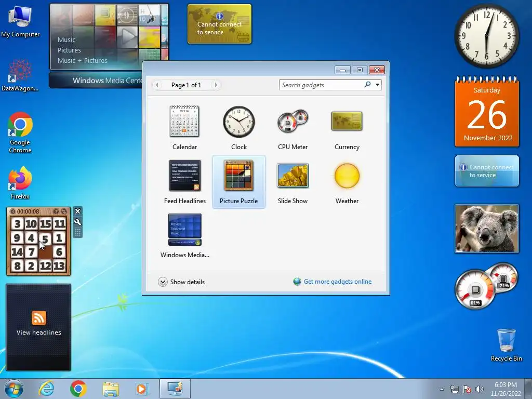Viewport: 532px width, 399px height.
Task: Open Music + Pictures in the Media Center gadget
Action: 83,61
